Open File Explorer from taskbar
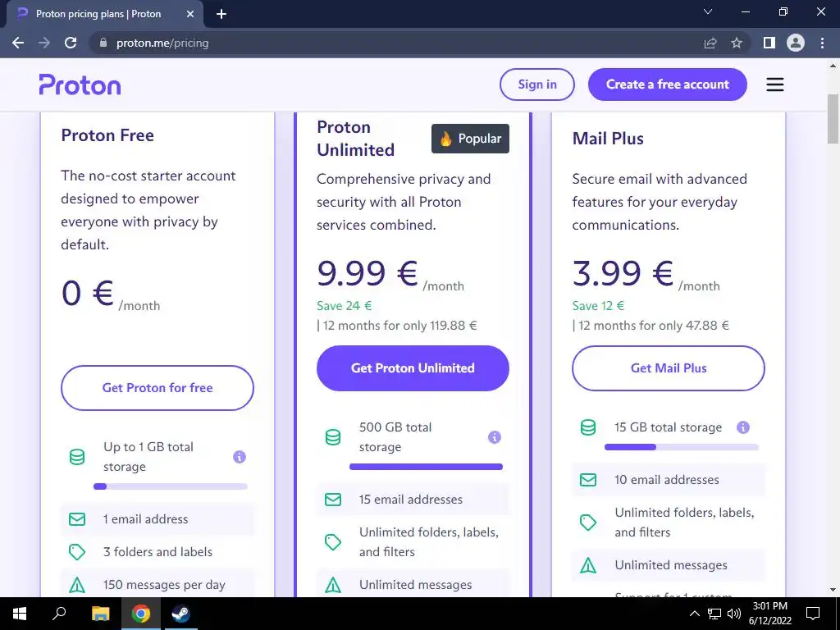The height and width of the screenshot is (630, 840). pyautogui.click(x=100, y=614)
